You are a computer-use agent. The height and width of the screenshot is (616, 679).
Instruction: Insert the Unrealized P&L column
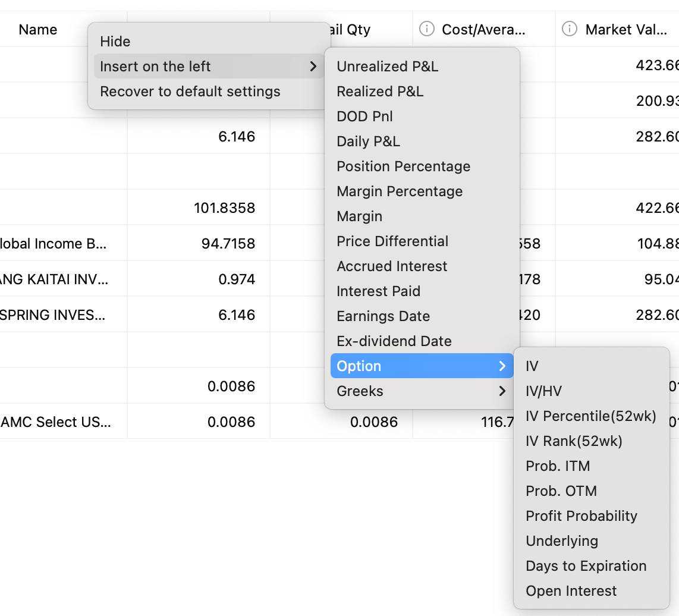388,67
